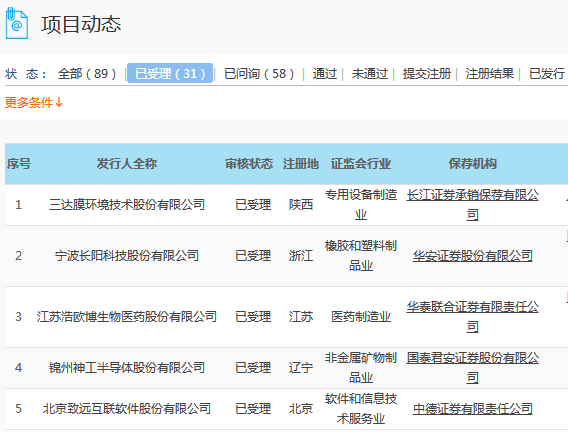568x432 pixels.
Task: Click 江苏 in the 注册地 column
Action: point(301,317)
